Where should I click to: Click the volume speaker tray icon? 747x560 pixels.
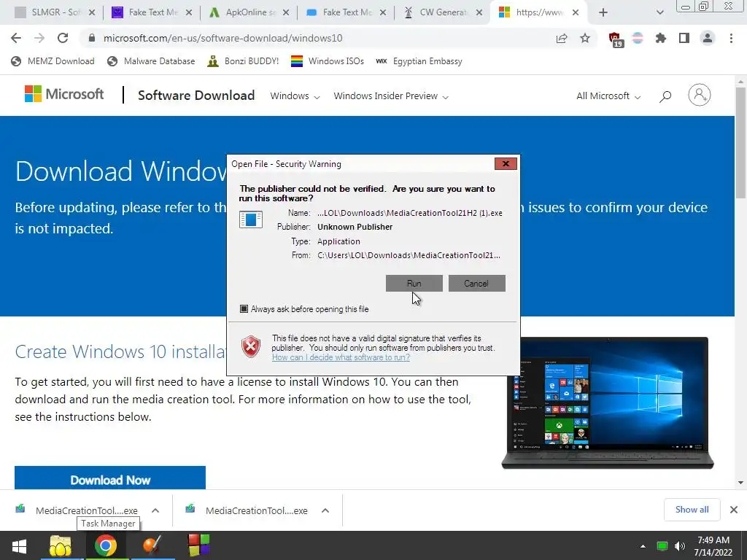tap(680, 546)
